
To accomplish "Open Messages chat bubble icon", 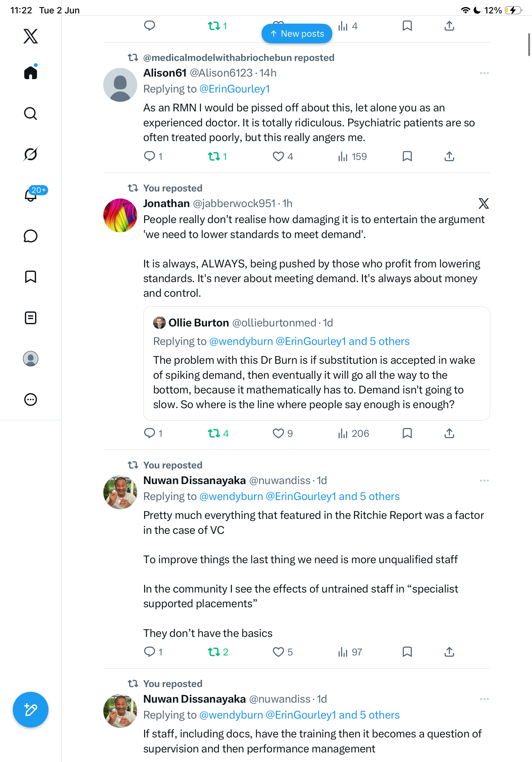I will point(31,236).
